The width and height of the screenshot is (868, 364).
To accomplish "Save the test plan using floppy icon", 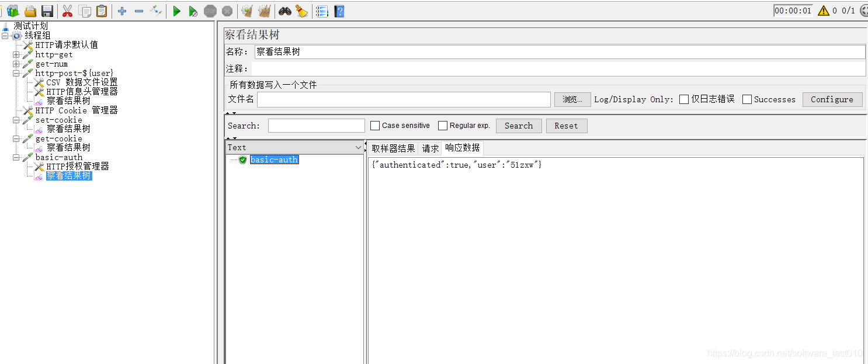I will point(47,11).
